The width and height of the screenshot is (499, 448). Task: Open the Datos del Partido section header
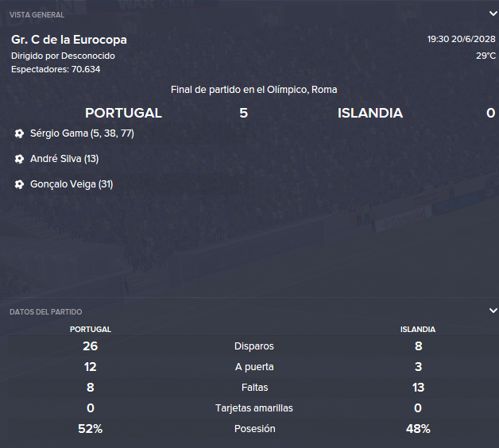(46, 312)
